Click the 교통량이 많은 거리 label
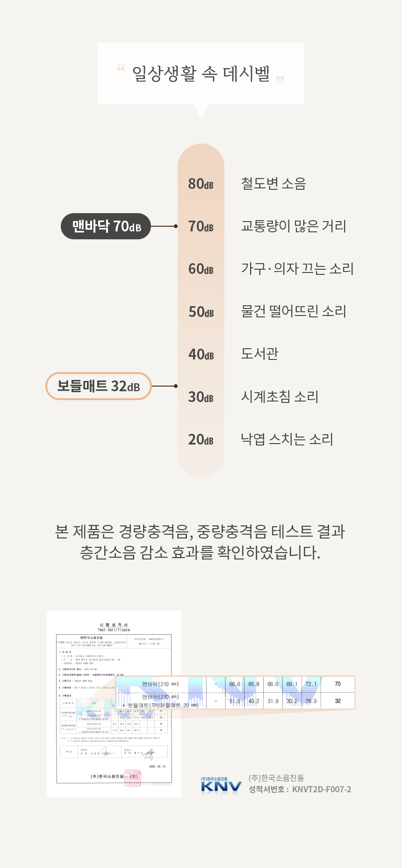 click(x=294, y=226)
